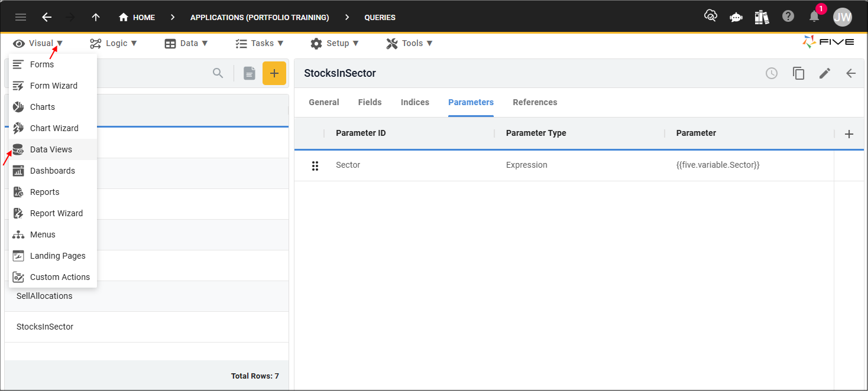Click the document notes icon
This screenshot has width=868, height=391.
pos(250,73)
